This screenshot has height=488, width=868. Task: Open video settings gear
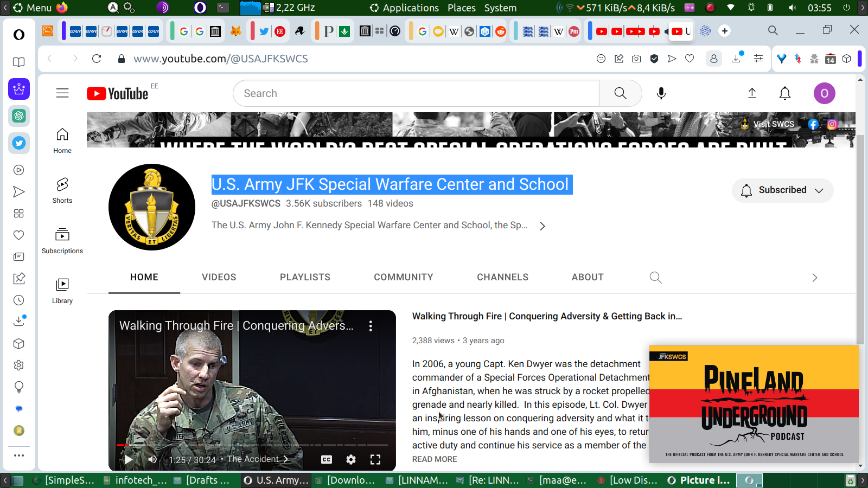pos(351,460)
